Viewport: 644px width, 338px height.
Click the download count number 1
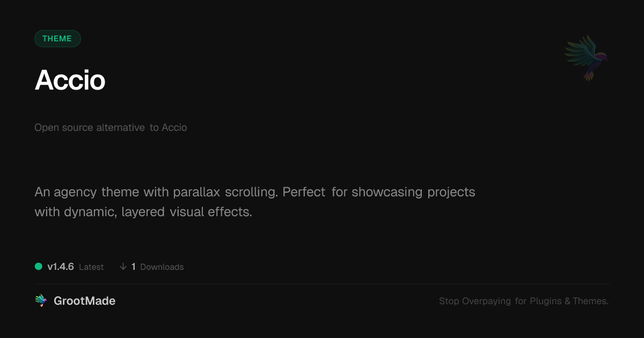point(134,267)
